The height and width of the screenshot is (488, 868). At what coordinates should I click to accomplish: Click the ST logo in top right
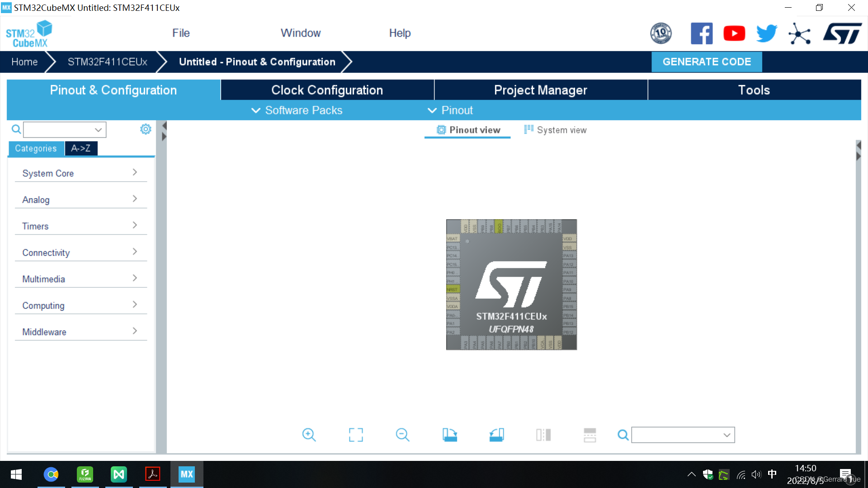(x=843, y=33)
